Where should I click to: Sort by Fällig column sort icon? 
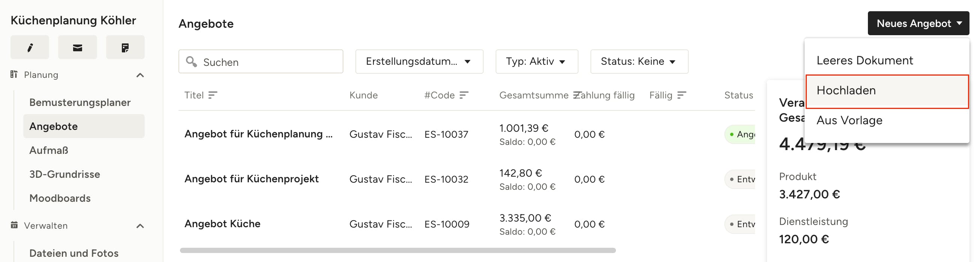click(682, 95)
